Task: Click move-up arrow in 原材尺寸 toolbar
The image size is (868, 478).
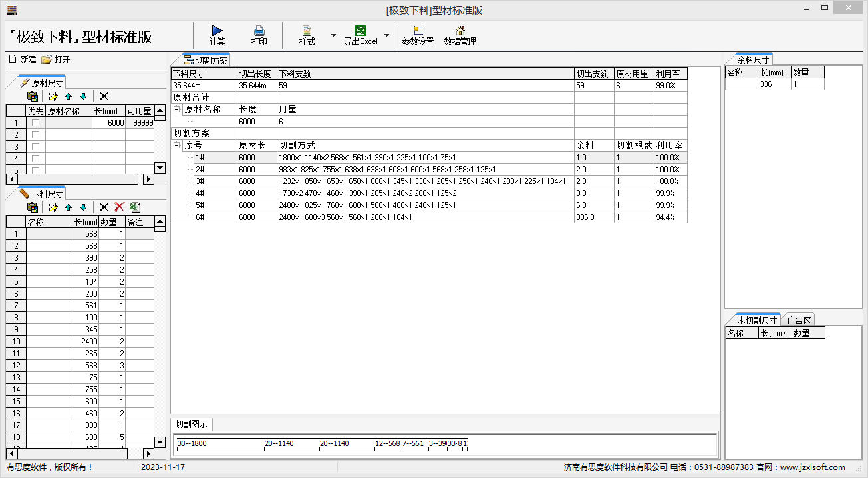Action: (68, 96)
